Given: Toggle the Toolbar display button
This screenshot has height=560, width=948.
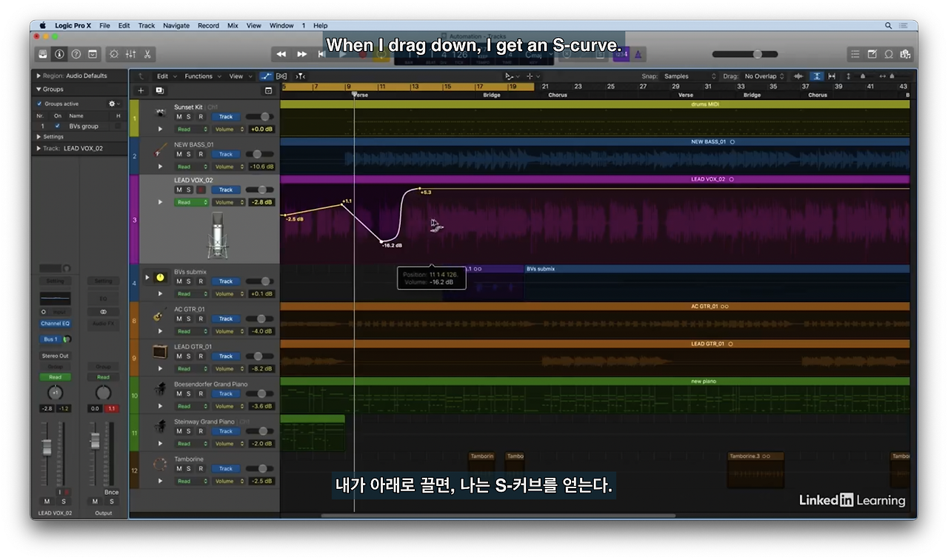Looking at the screenshot, I should tap(93, 54).
